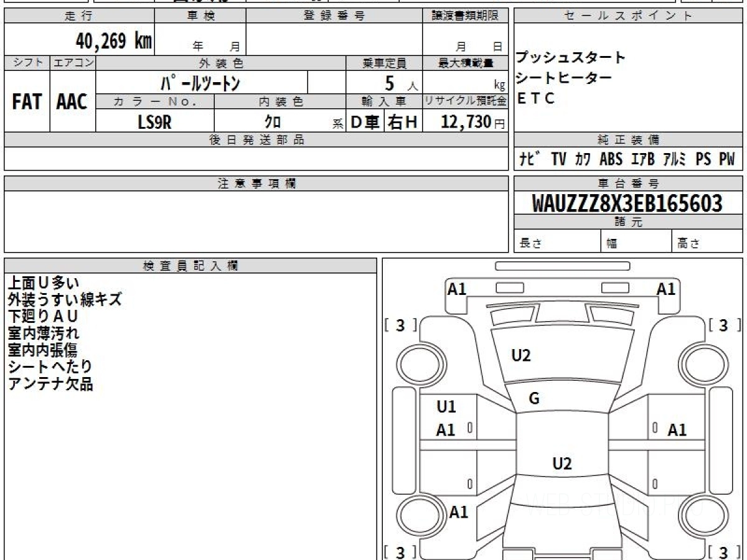
Task: Click the 乗車定員 header
Action: (384, 63)
